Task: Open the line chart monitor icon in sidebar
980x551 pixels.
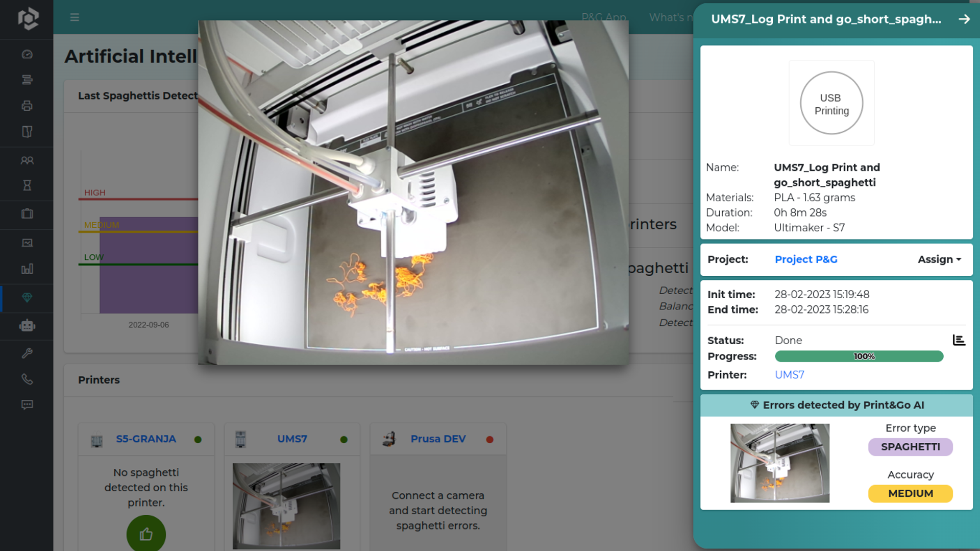Action: (27, 243)
